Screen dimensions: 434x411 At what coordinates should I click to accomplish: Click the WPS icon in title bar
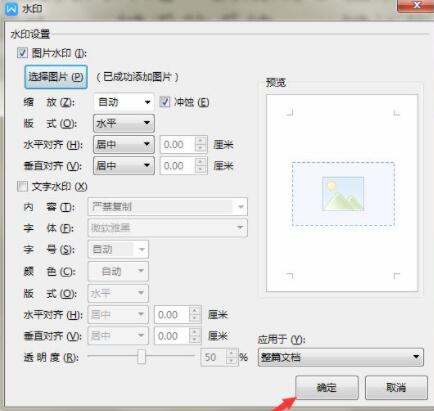tap(12, 8)
